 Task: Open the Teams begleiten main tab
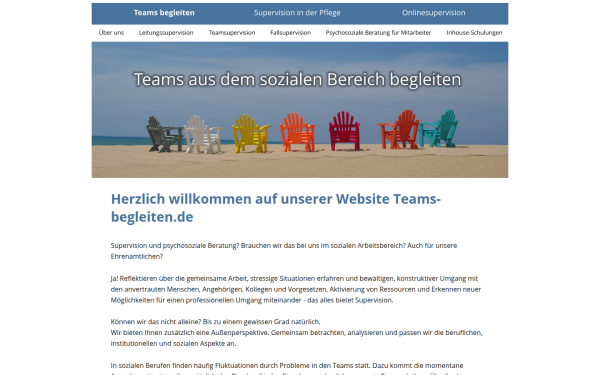pos(164,13)
